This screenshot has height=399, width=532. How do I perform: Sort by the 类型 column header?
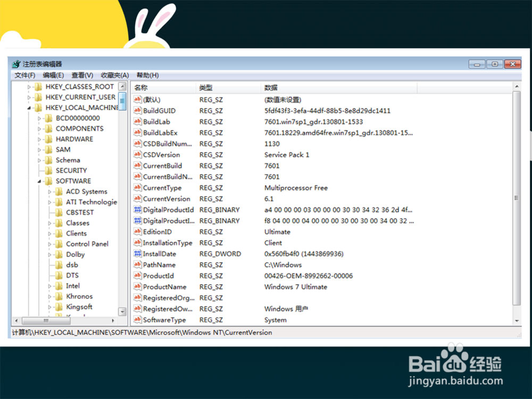[x=228, y=88]
